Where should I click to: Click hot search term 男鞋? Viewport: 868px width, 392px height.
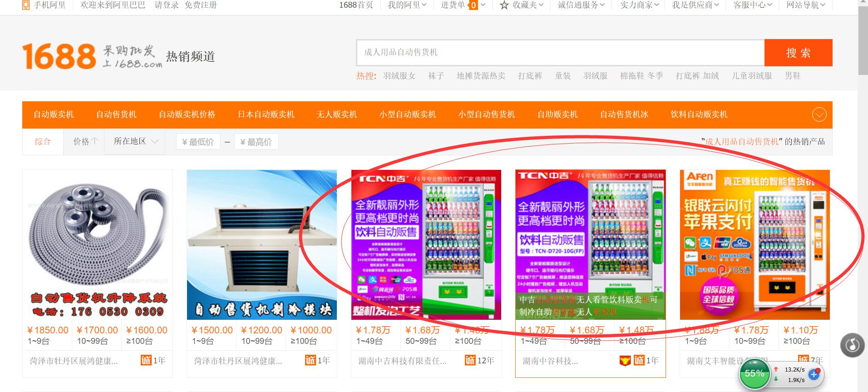click(x=793, y=76)
